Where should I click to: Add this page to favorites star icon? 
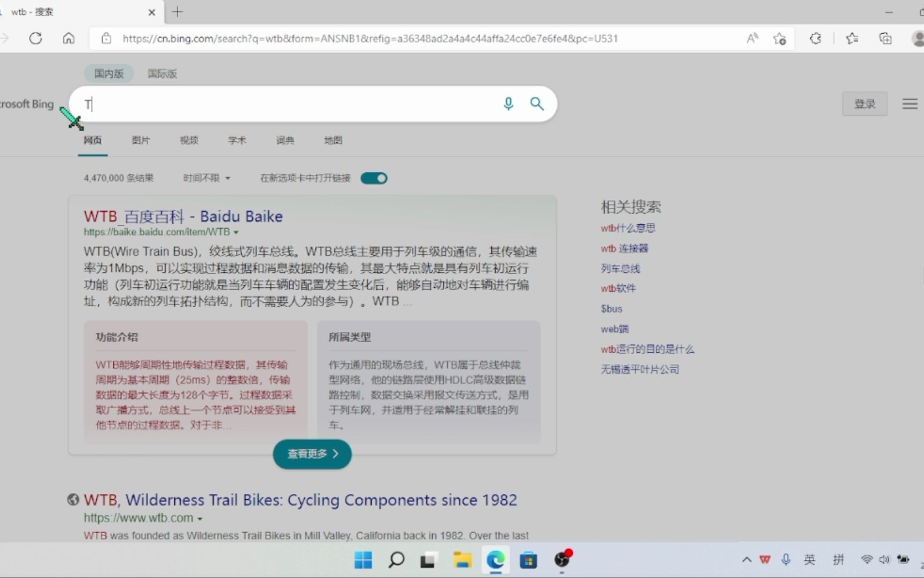[x=780, y=39]
